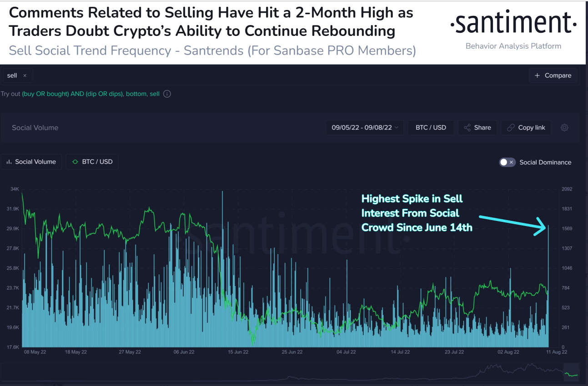Expand the 09/05/22 - 09/08/22 date dropdown
588x386 pixels.
tap(362, 127)
